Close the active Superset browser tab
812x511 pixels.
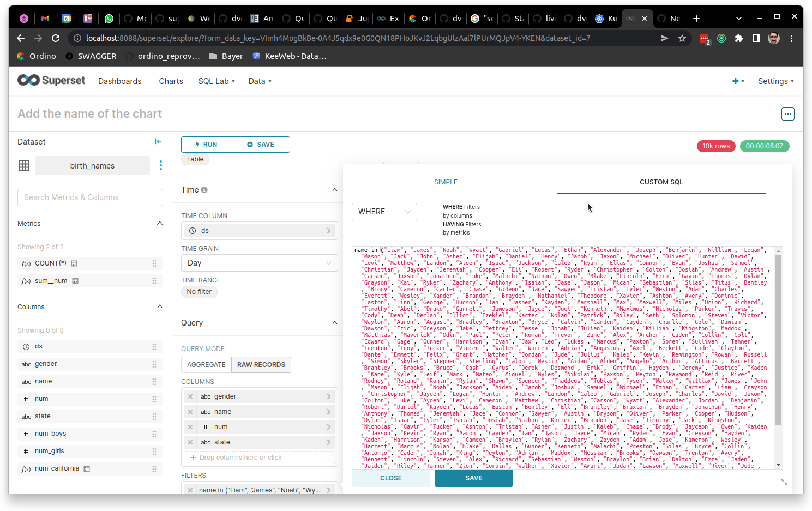(x=645, y=19)
